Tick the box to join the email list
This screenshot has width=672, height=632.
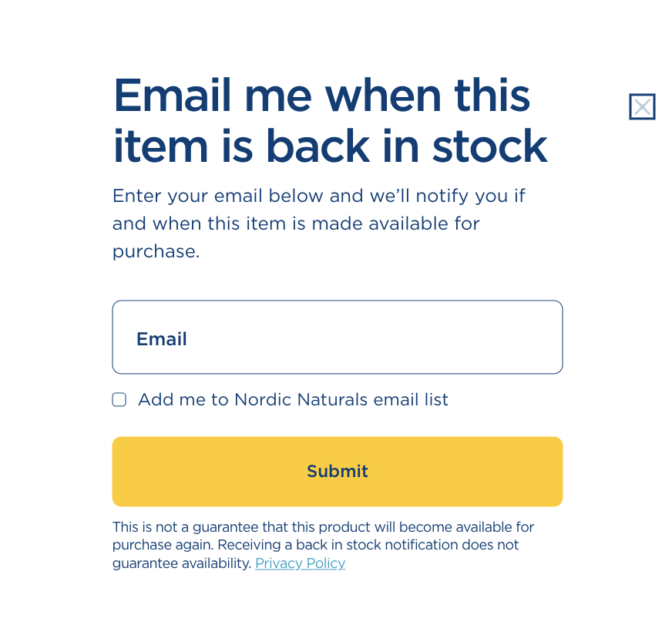pyautogui.click(x=119, y=399)
